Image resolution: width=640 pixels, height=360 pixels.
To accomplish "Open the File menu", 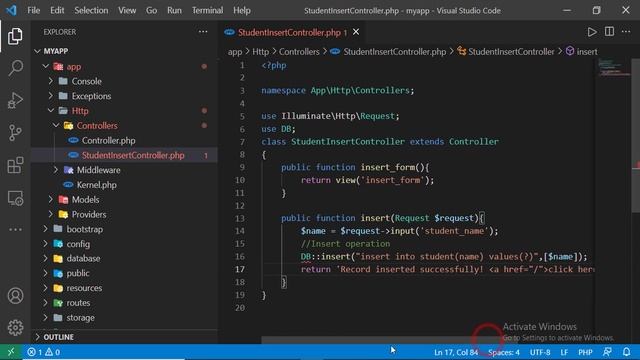I will pos(33,10).
